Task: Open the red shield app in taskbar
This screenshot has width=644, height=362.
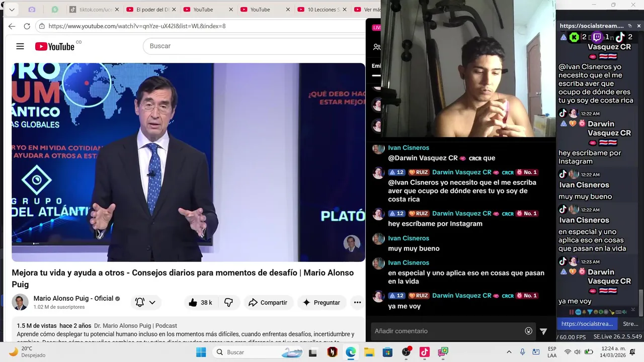Action: 332,352
